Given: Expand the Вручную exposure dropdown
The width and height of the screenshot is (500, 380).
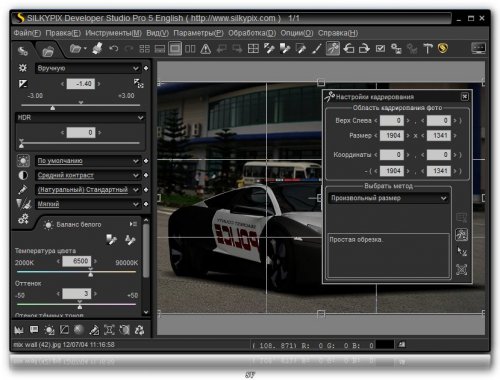Looking at the screenshot, I should coord(87,68).
